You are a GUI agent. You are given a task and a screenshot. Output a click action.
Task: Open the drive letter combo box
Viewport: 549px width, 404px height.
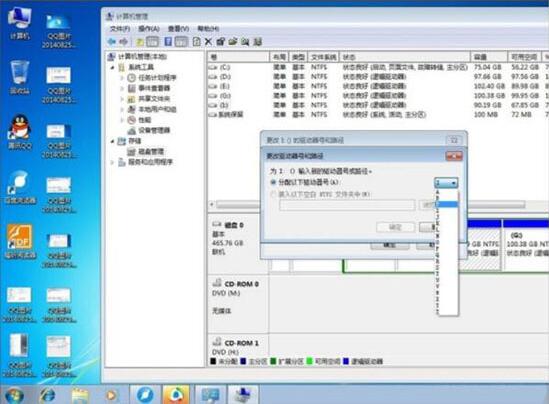[x=446, y=183]
